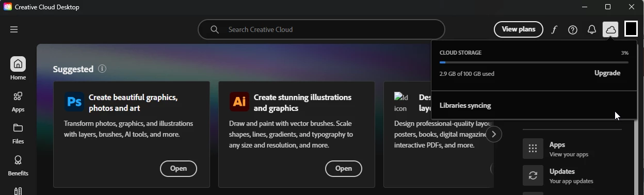This screenshot has width=644, height=195.
Task: Open the hamburger menu
Action: click(x=14, y=29)
